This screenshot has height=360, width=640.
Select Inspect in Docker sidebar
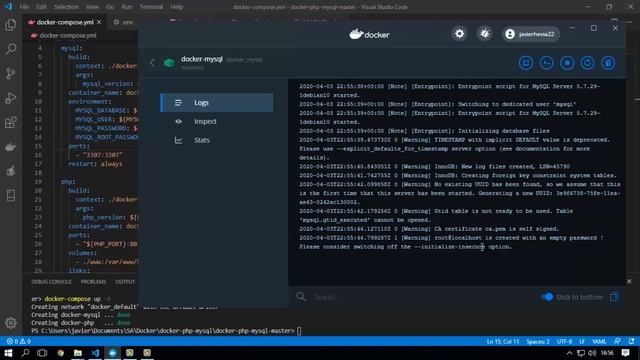[x=217, y=121]
